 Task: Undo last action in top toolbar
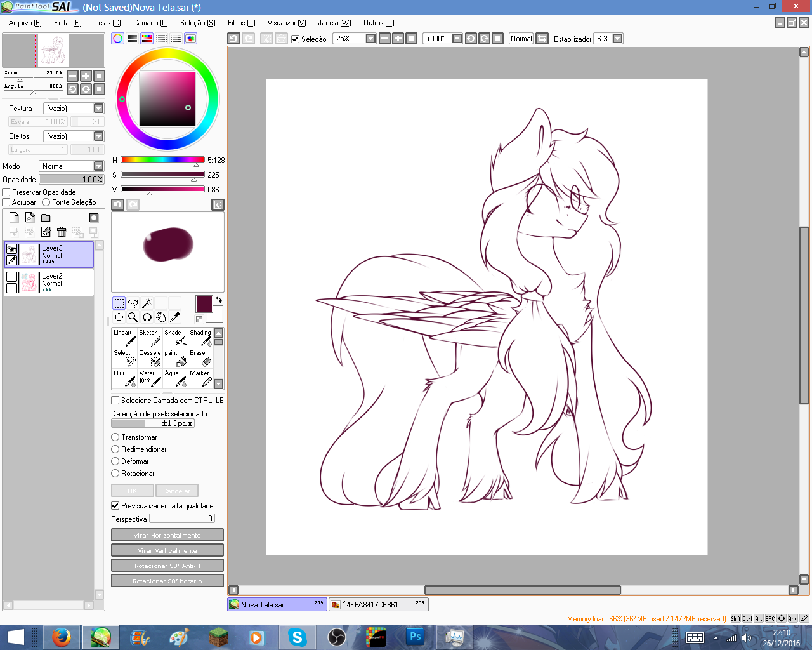click(x=233, y=38)
